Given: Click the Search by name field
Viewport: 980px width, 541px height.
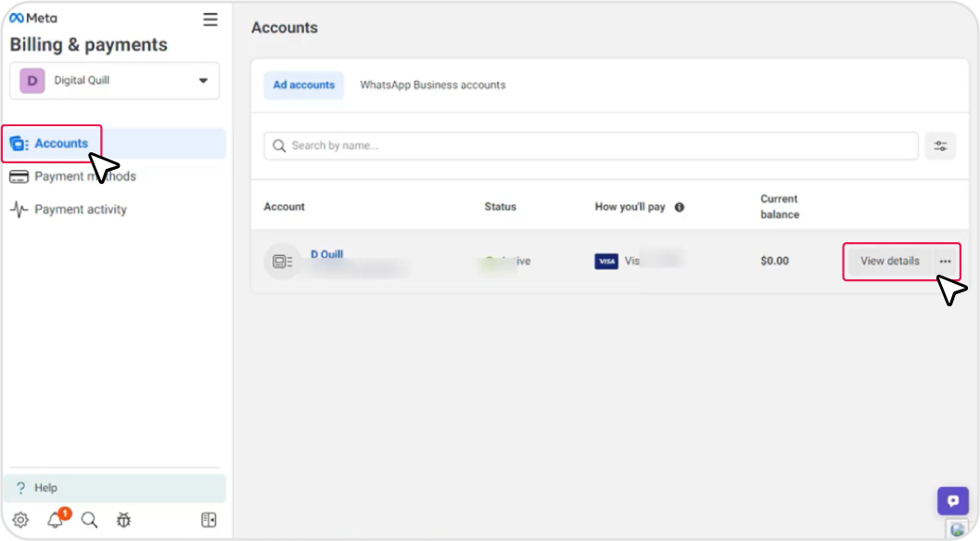Looking at the screenshot, I should coord(591,146).
